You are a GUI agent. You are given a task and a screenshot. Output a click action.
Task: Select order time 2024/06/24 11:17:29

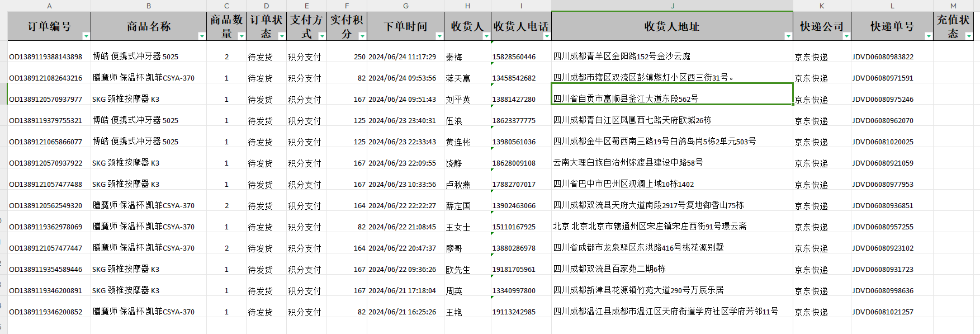[403, 57]
